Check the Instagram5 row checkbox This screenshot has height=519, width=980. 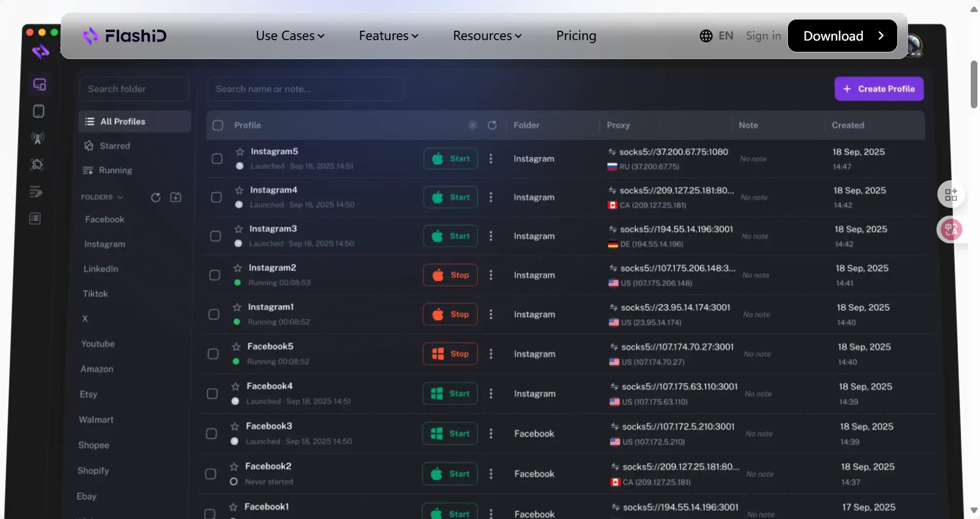click(217, 159)
